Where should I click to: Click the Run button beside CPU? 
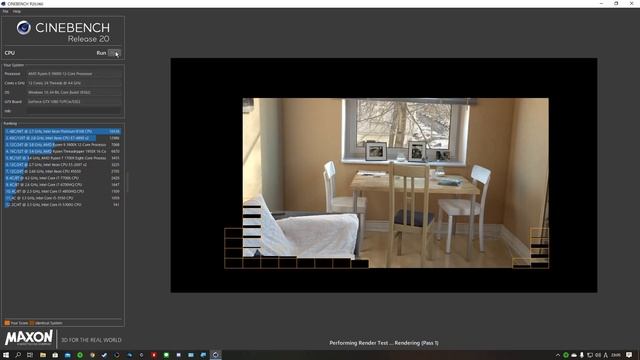tap(114, 53)
